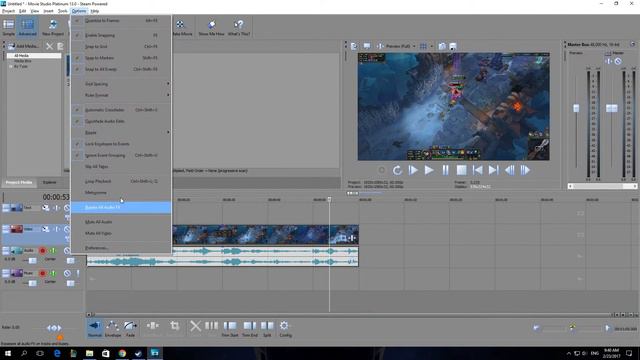Click Play in video preview

(429, 170)
